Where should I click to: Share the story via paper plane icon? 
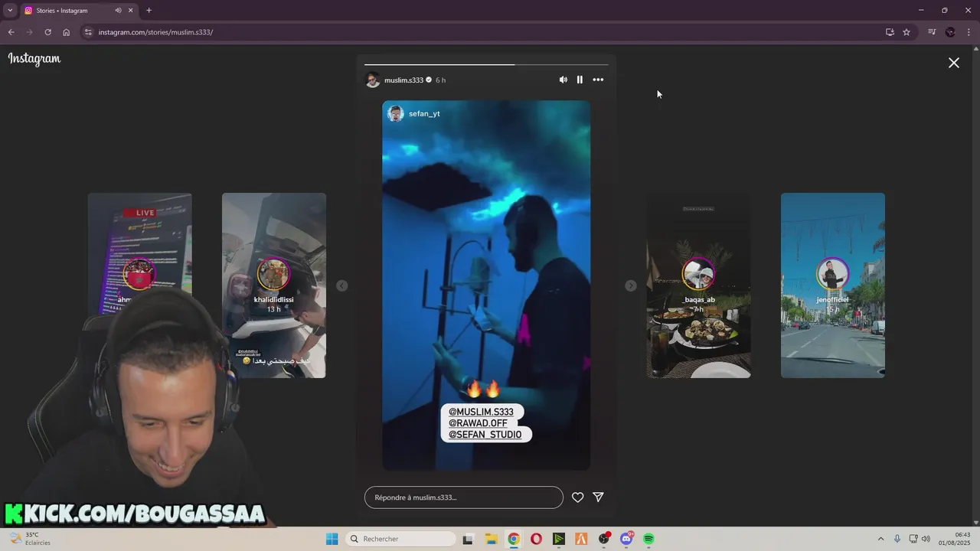coord(599,497)
